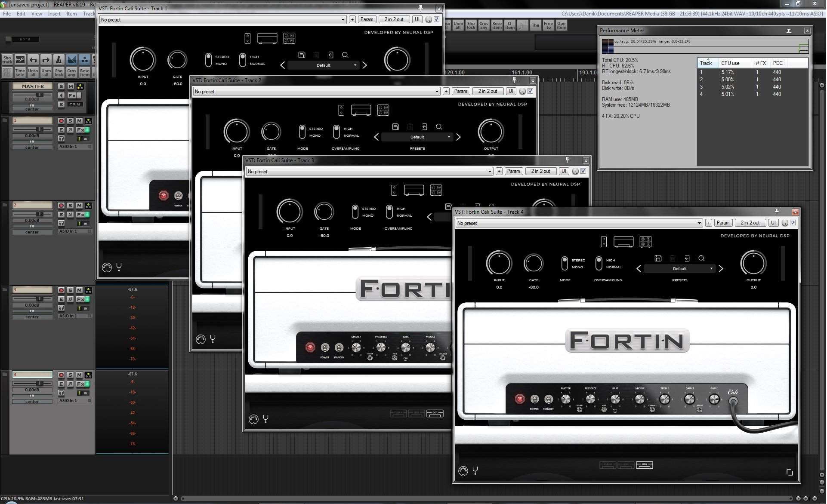Click delete preset icon in Track 4 plugin

point(673,258)
